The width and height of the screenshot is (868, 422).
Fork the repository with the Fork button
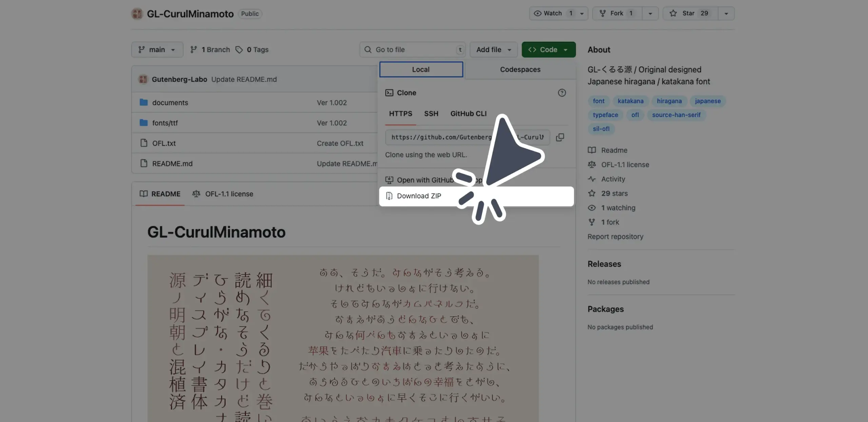point(617,14)
